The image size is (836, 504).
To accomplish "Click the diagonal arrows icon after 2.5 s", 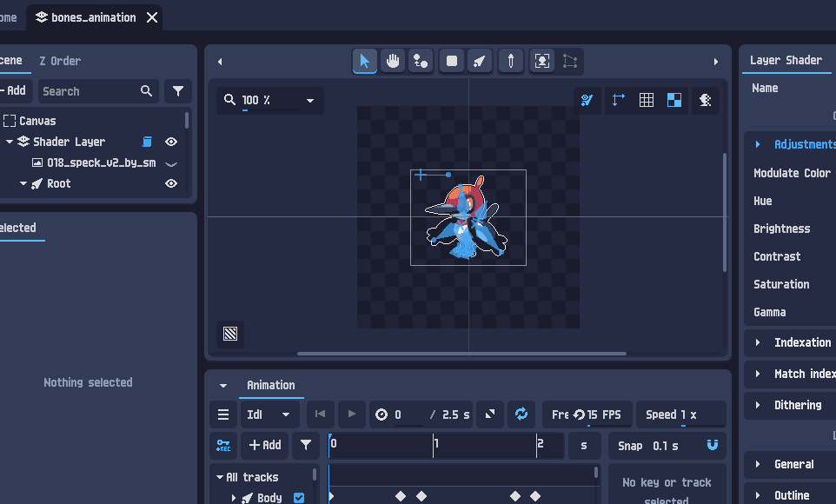I will click(x=490, y=414).
